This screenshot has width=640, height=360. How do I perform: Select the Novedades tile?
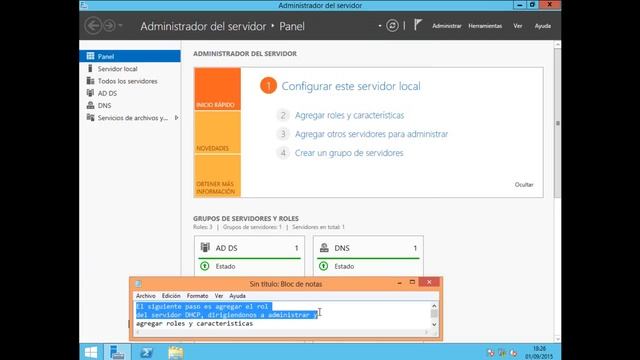click(x=218, y=132)
